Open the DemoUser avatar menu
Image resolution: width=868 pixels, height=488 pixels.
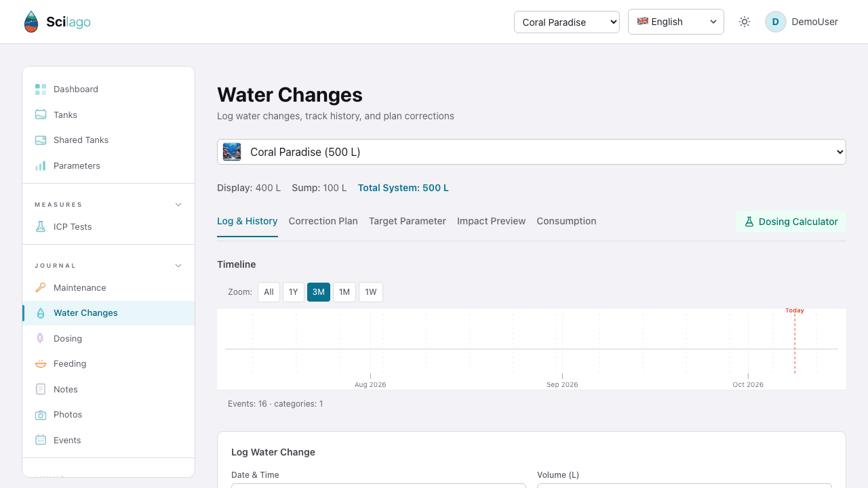776,22
